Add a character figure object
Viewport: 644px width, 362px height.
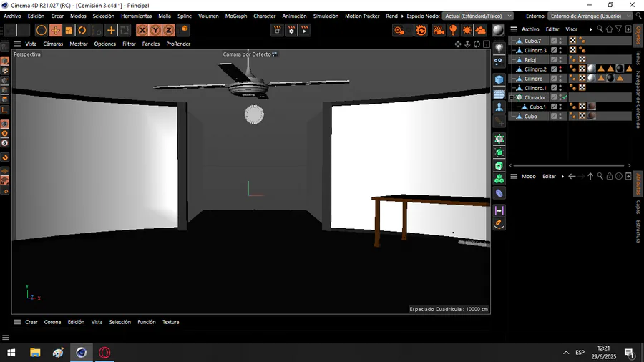click(x=499, y=107)
